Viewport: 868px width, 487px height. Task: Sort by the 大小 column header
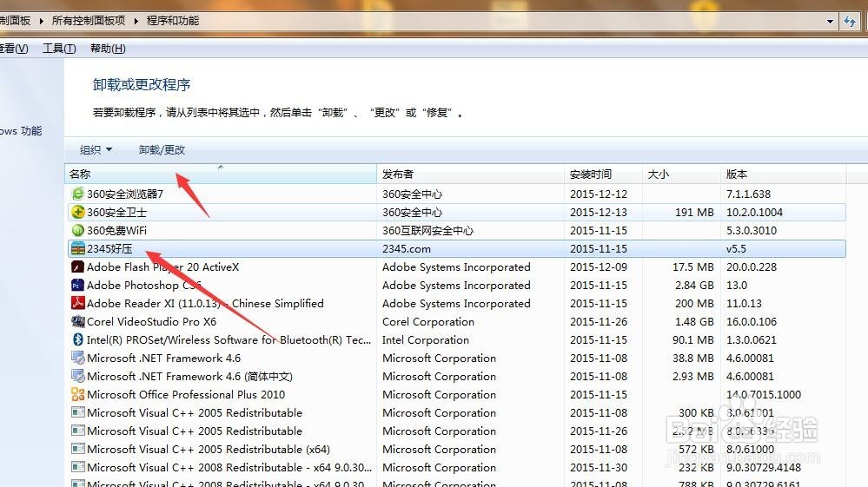tap(681, 174)
